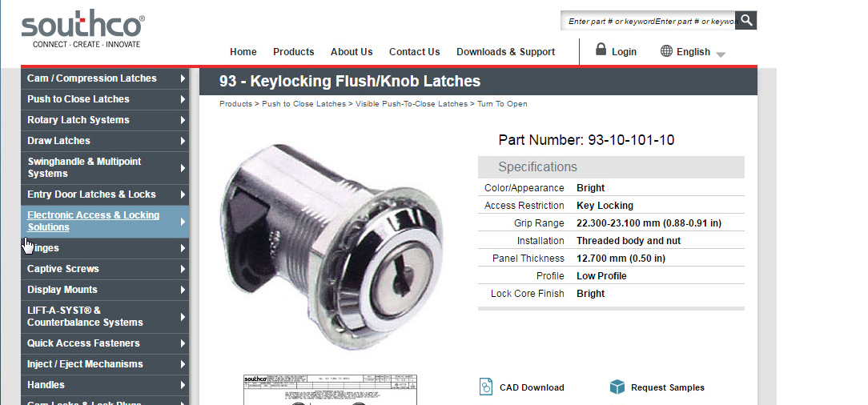Viewport: 868px width, 405px height.
Task: Go to About Us page
Action: [x=352, y=52]
